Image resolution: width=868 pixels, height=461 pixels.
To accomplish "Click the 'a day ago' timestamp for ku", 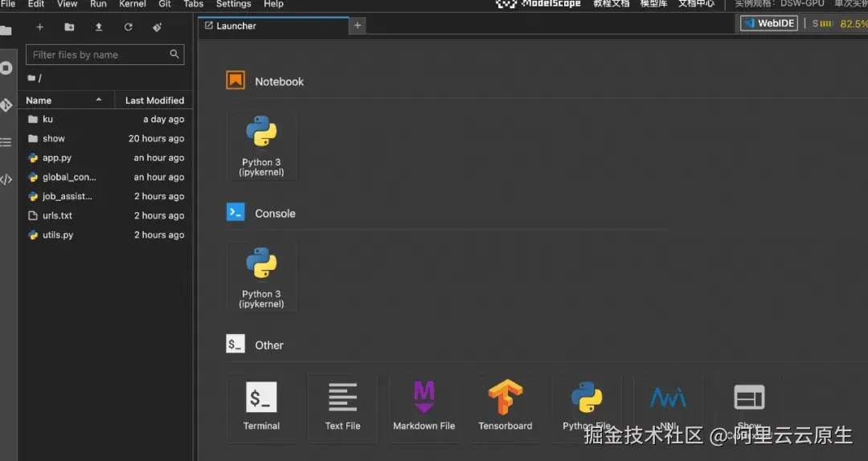I will [164, 119].
